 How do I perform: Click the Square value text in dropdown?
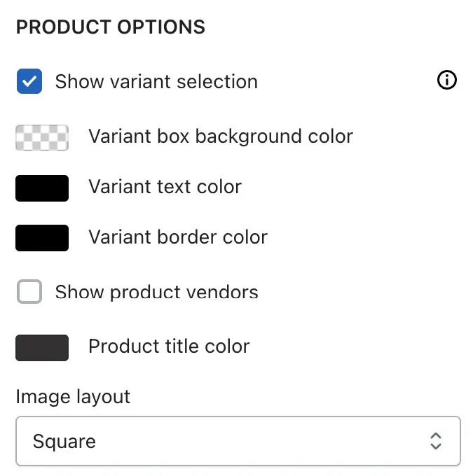click(x=64, y=442)
